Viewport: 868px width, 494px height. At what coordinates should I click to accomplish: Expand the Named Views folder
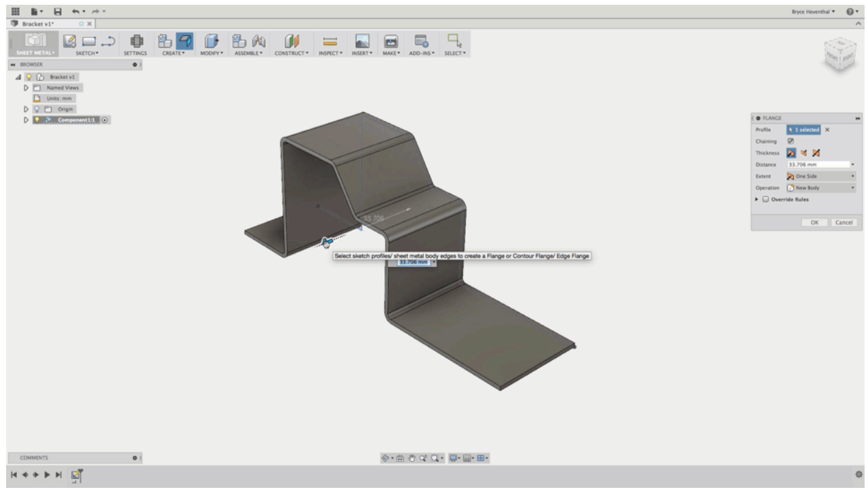(x=26, y=88)
